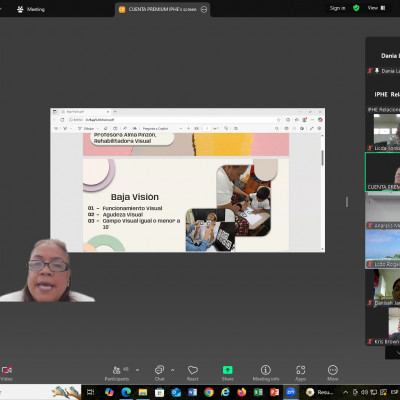Open the View layout menu
Screen dimensions: 400x400
point(376,8)
